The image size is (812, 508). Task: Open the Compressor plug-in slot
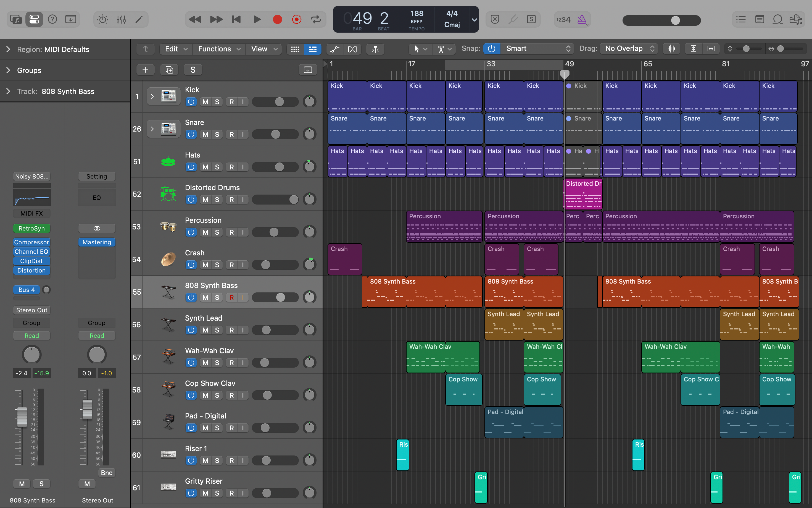(31, 242)
